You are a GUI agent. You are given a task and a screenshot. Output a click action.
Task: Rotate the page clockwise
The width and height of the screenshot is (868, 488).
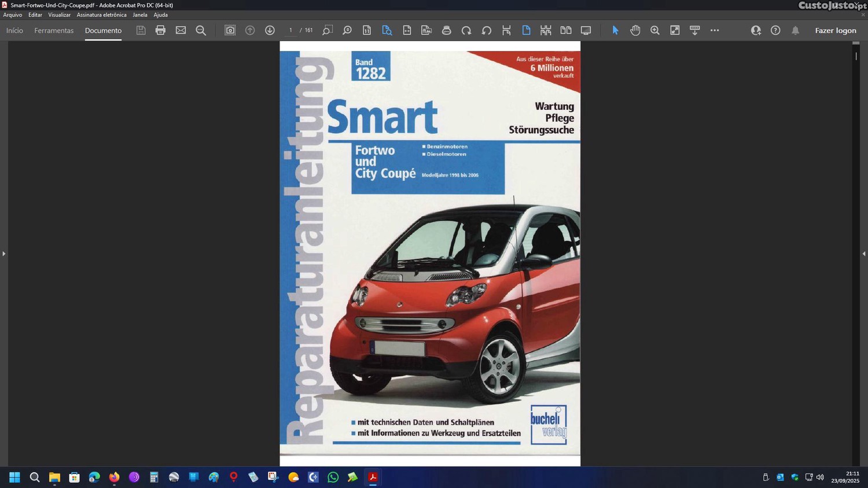pyautogui.click(x=466, y=30)
